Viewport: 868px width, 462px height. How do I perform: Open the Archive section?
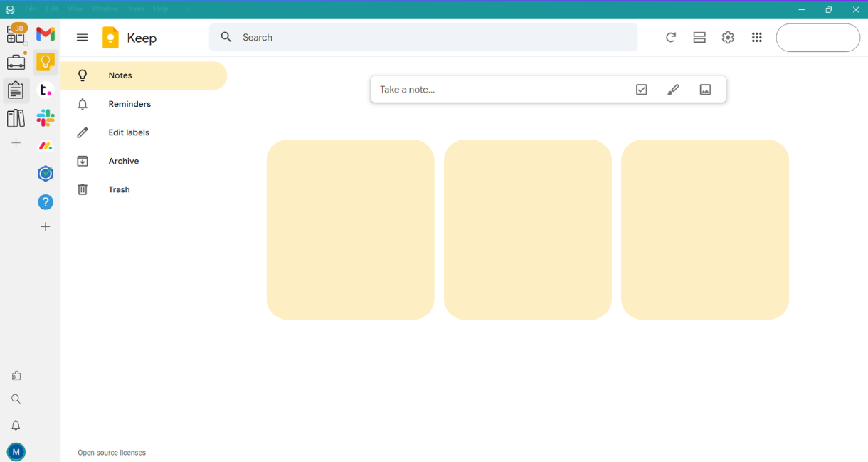click(x=124, y=160)
